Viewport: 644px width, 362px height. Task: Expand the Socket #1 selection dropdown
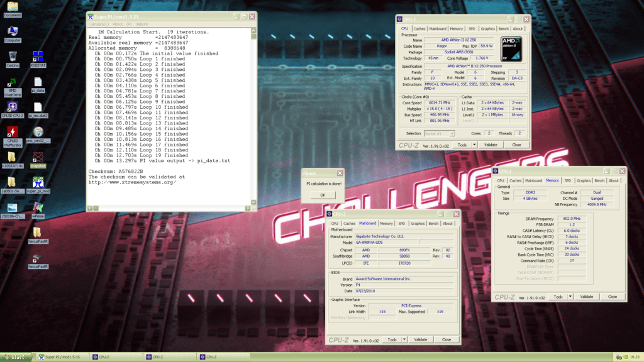click(452, 133)
